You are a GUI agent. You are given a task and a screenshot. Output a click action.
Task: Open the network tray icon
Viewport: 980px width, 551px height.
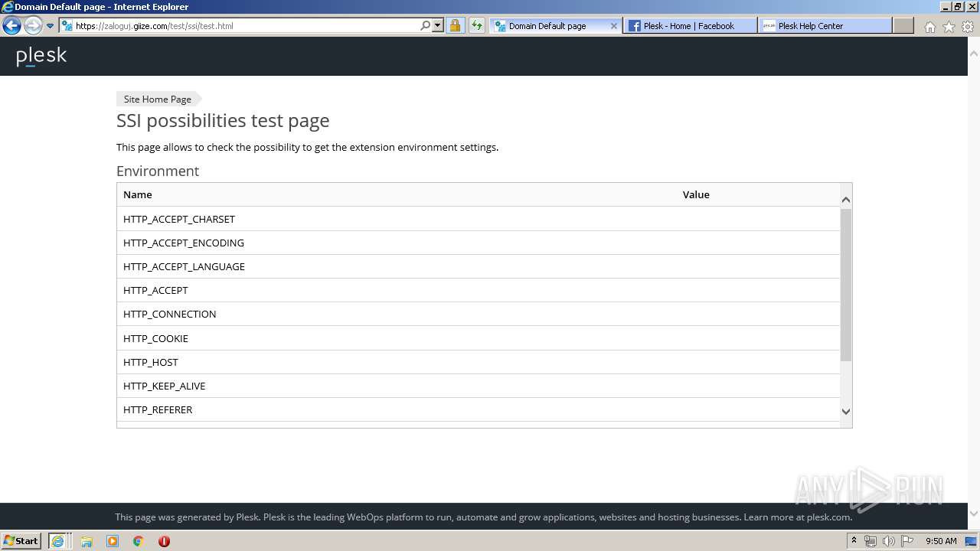pos(871,541)
